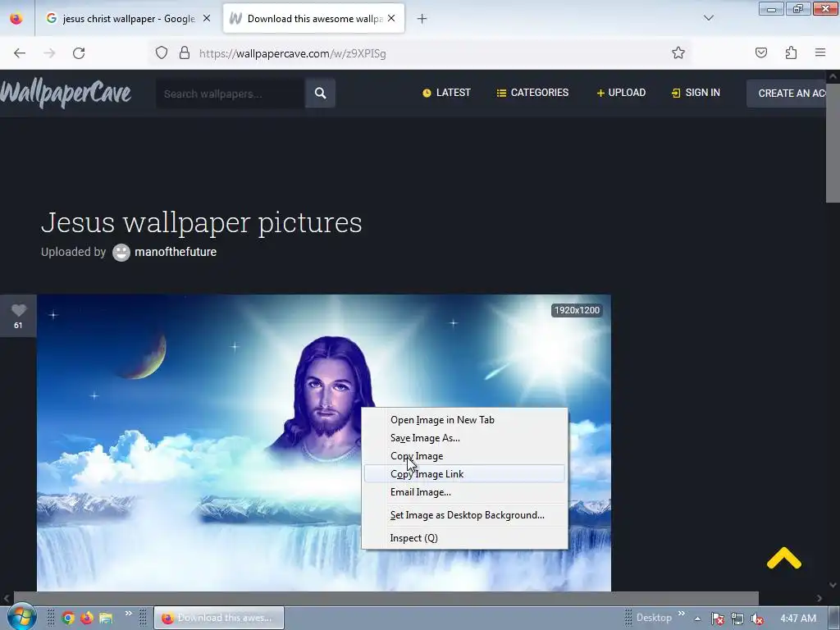Expand the list all tabs chevron
The width and height of the screenshot is (840, 630).
click(x=709, y=18)
